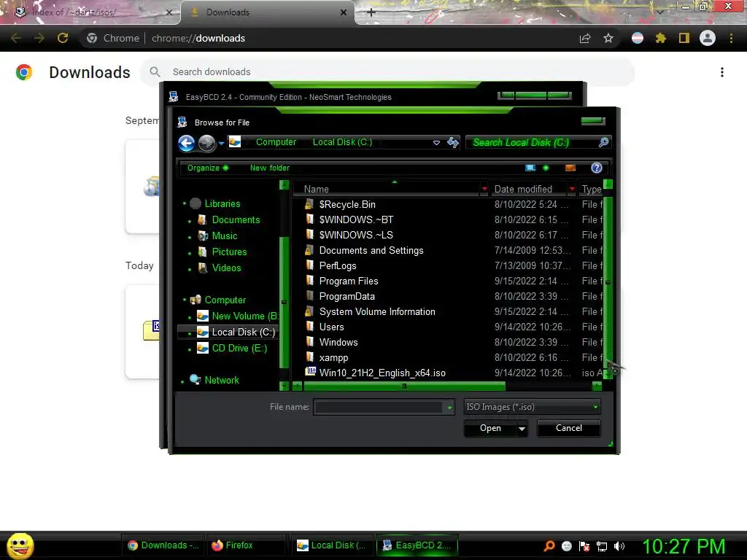Open Chrome extensions puzzle icon
The height and width of the screenshot is (560, 747).
(661, 38)
